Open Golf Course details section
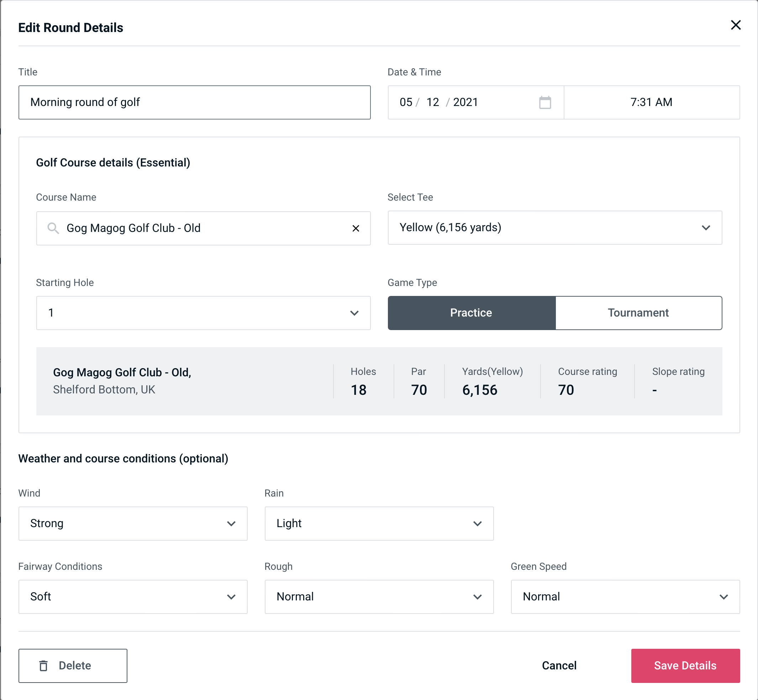This screenshot has width=758, height=700. (113, 161)
